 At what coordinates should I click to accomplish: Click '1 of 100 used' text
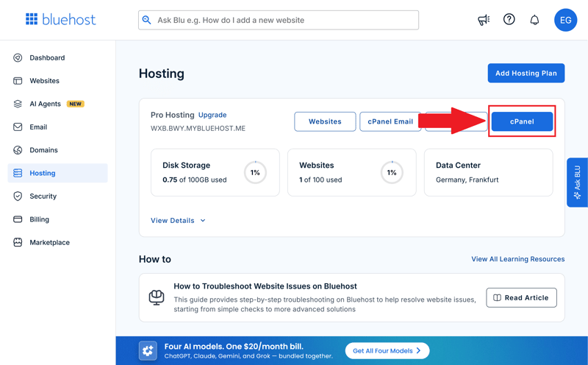click(x=320, y=180)
